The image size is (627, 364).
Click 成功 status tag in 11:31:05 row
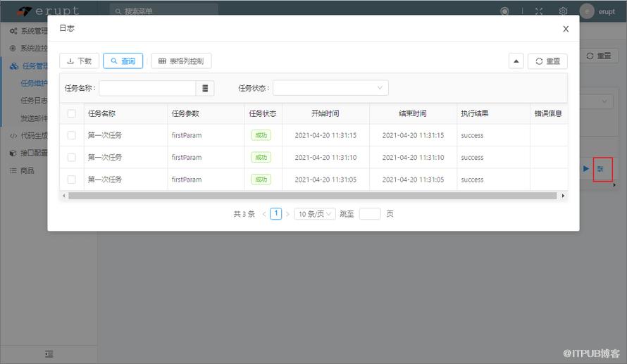[261, 180]
